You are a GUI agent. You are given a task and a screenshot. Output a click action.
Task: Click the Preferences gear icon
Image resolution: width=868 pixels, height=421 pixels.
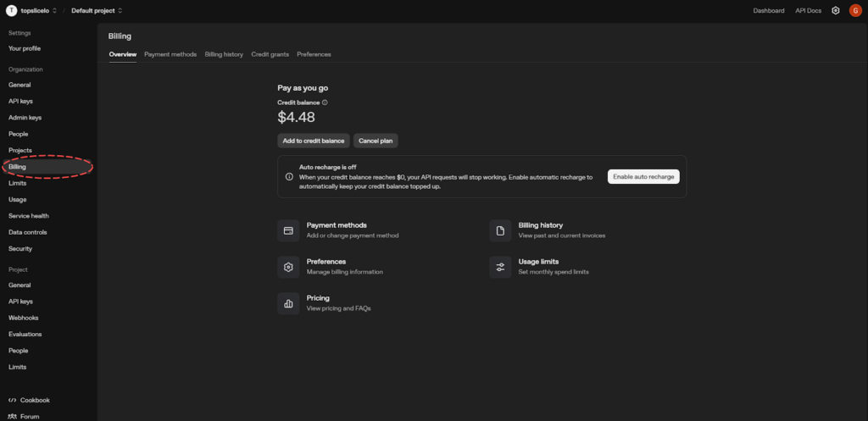(x=288, y=267)
